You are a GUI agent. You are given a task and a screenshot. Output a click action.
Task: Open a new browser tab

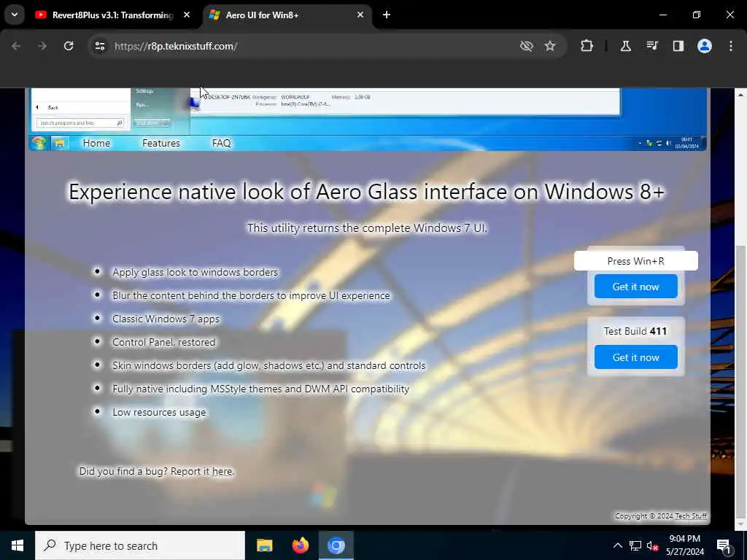[x=387, y=15]
